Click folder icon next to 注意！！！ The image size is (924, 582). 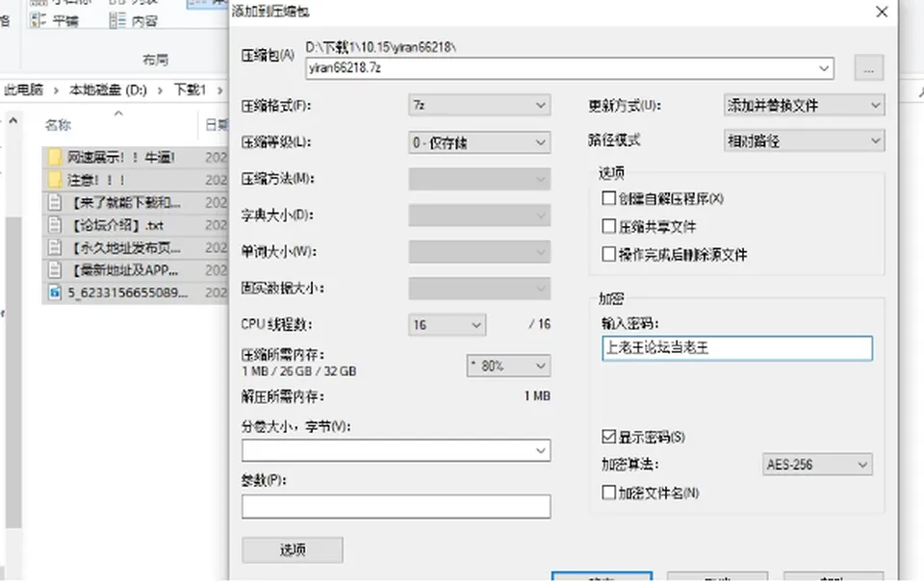pos(55,180)
